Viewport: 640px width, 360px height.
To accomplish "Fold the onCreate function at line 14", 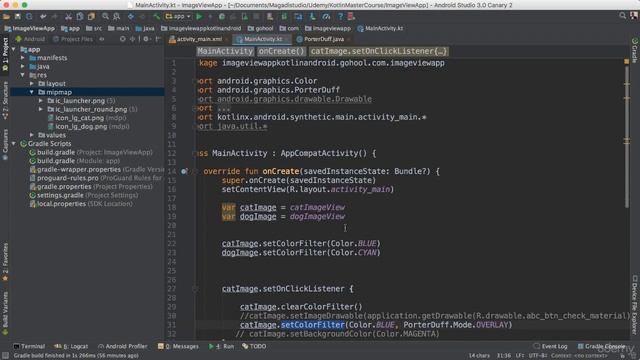I will [x=195, y=171].
